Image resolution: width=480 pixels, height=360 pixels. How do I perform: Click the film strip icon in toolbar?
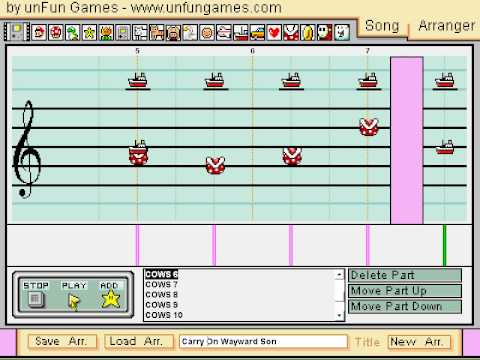tap(17, 32)
